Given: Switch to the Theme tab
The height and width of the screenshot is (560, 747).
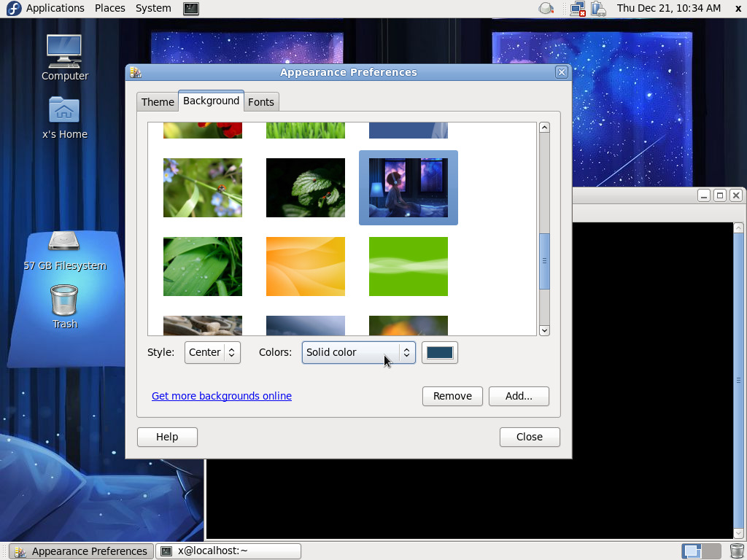Looking at the screenshot, I should (158, 102).
